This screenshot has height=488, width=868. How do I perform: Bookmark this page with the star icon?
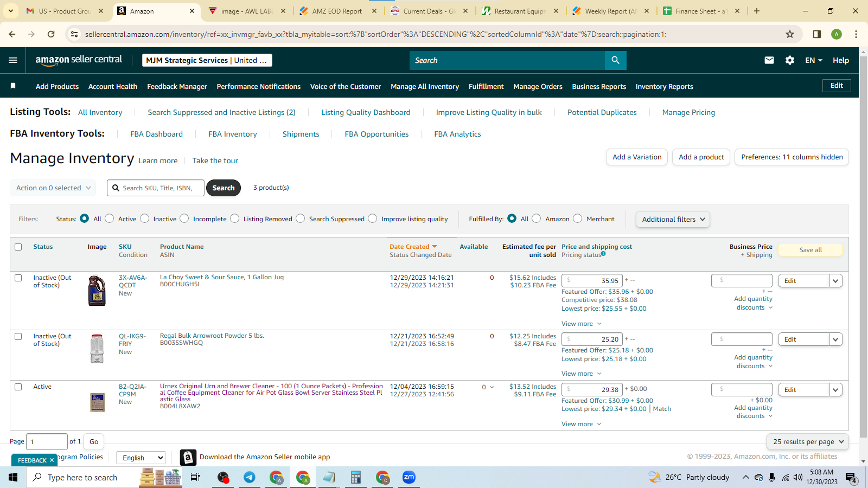[790, 34]
